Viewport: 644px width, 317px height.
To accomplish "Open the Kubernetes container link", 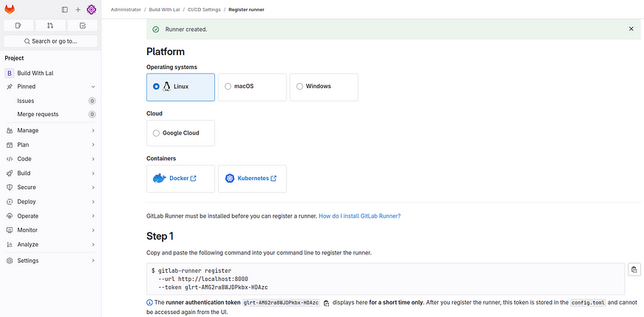I will pos(252,179).
